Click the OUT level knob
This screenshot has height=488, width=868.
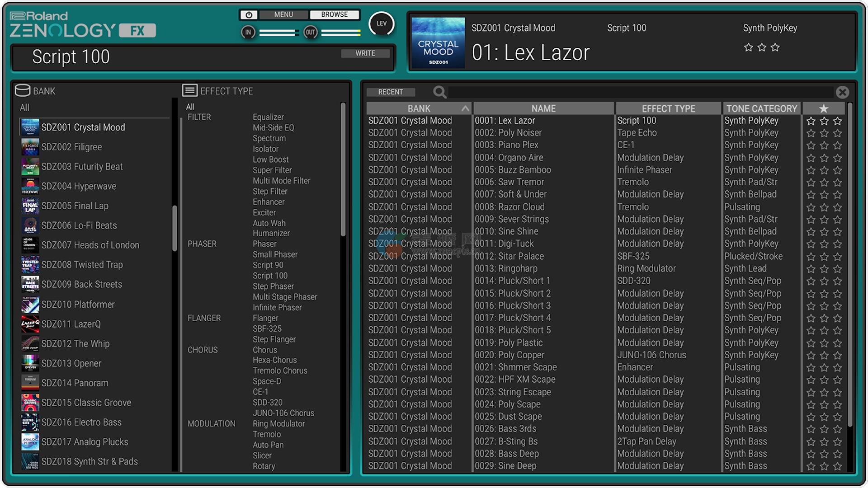(310, 33)
